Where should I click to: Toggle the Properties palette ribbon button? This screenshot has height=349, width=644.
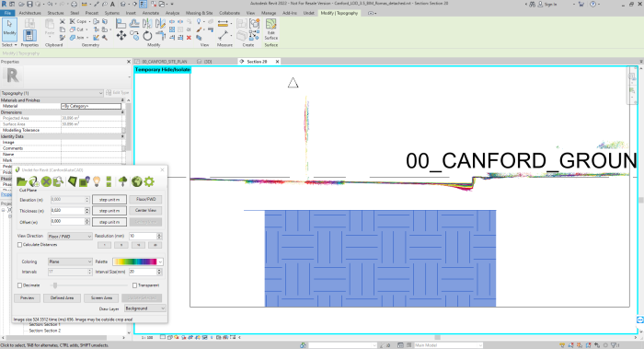[29, 35]
